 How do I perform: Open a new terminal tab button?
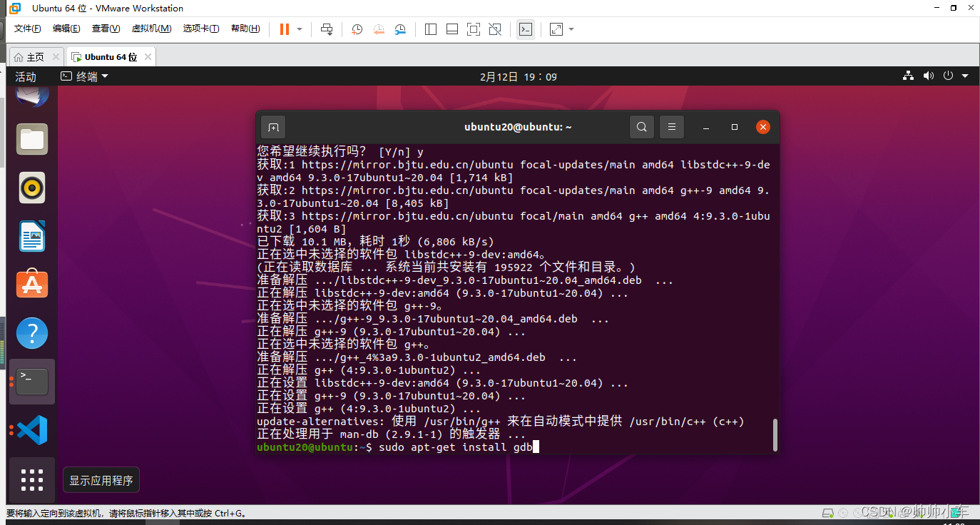[273, 127]
